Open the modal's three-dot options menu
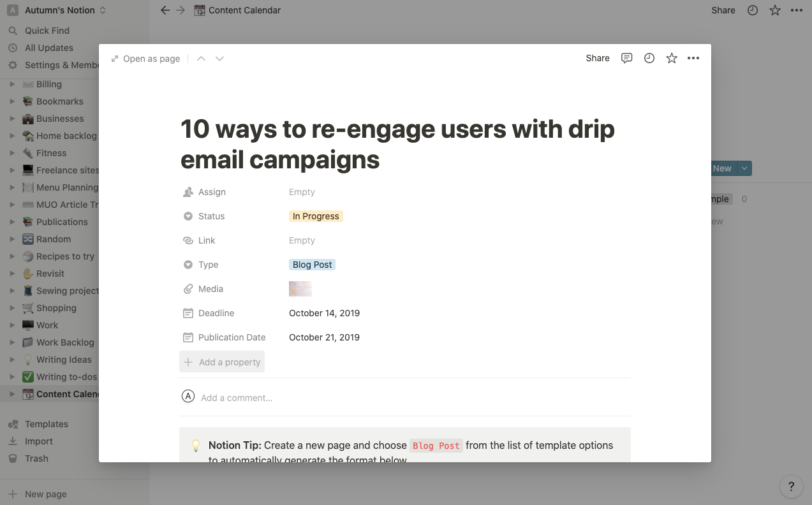Image resolution: width=812 pixels, height=505 pixels. pyautogui.click(x=693, y=58)
